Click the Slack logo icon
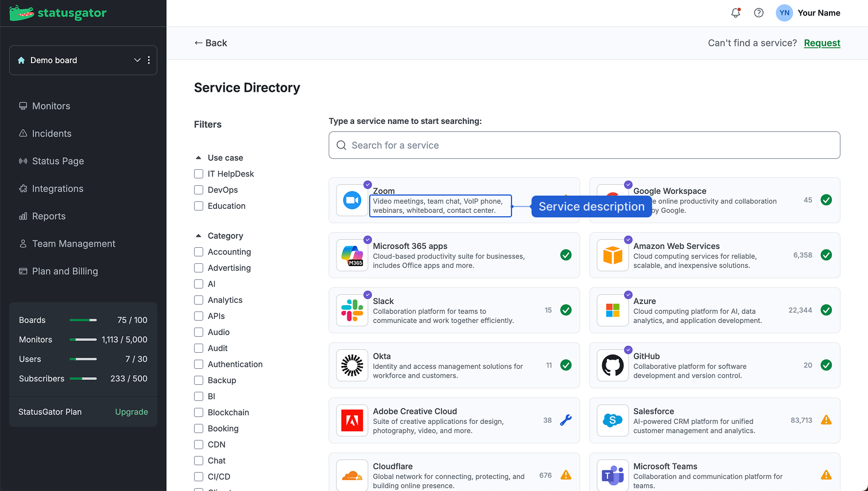 [352, 310]
